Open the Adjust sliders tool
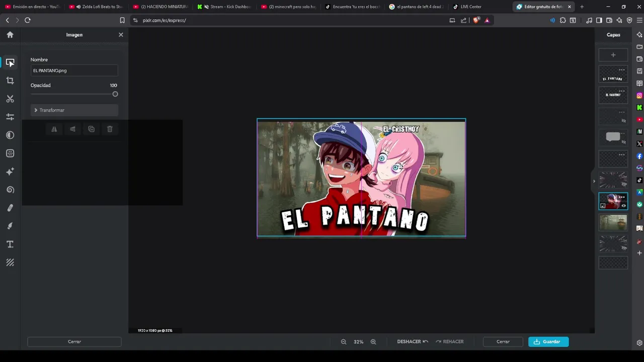 (10, 117)
